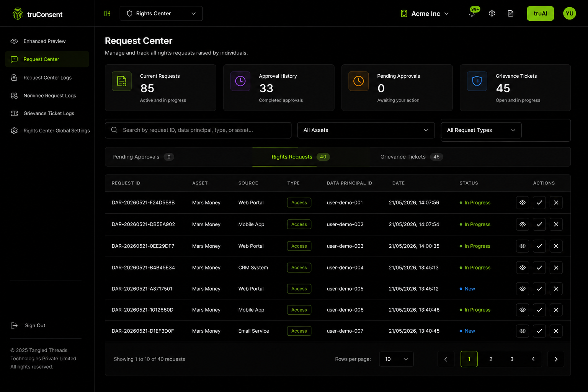View details of request DAR-20260521-0EE29DF7
This screenshot has width=588, height=392.
[x=523, y=246]
